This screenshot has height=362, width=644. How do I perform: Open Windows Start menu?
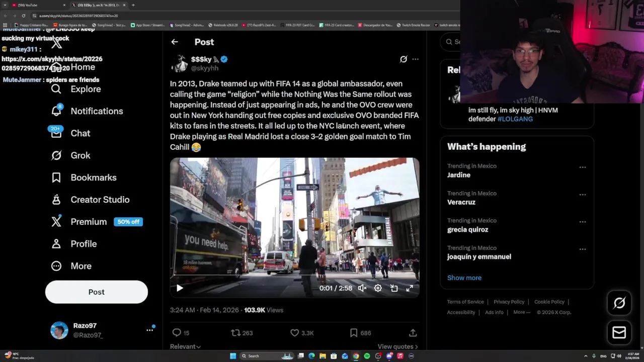233,356
